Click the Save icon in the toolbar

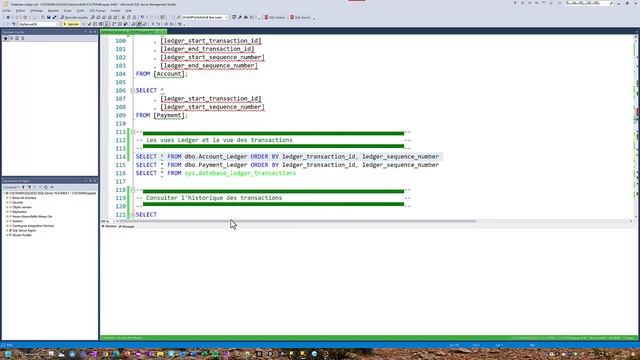click(49, 18)
